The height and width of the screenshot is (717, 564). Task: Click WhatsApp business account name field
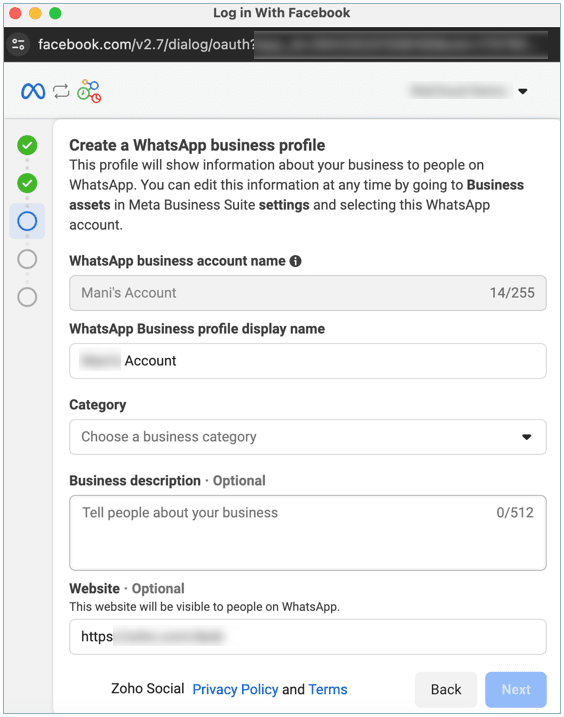(307, 293)
